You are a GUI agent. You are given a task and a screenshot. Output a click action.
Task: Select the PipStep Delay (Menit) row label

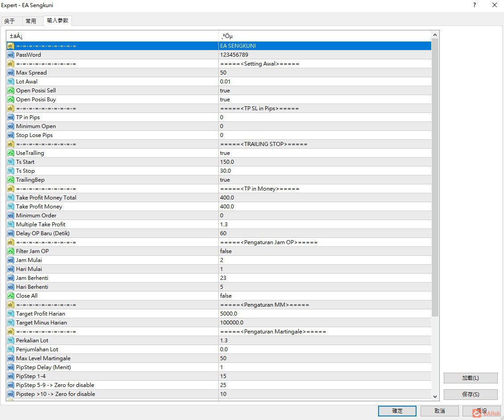click(x=43, y=367)
